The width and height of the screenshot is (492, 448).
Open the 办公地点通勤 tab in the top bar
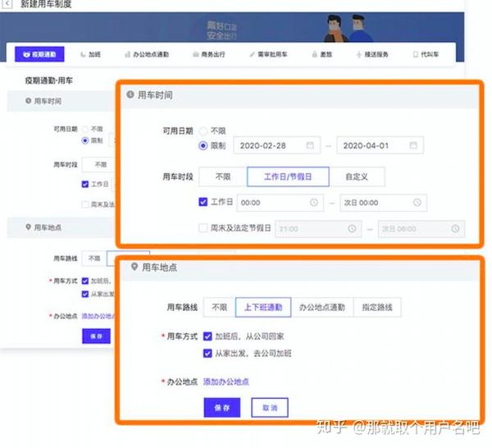[147, 54]
